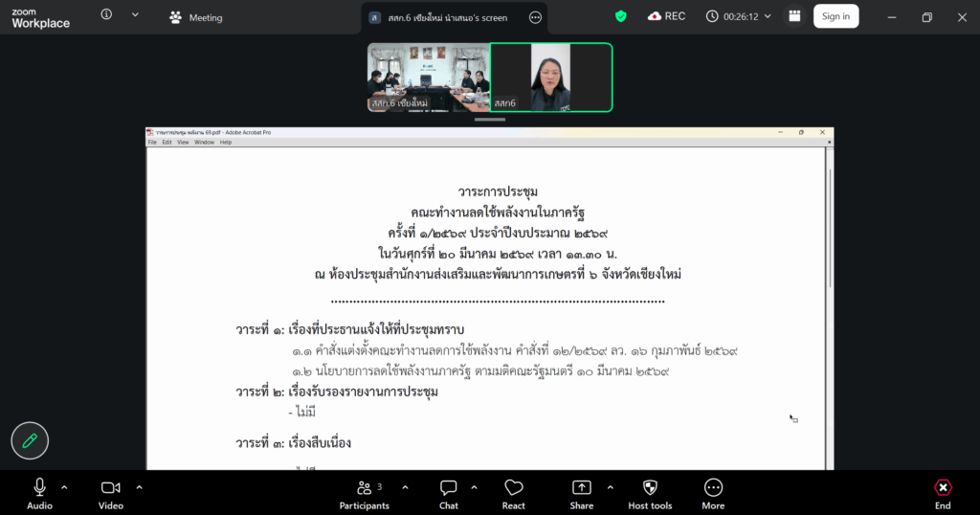This screenshot has width=980, height=515.
Task: Open the Participants list
Action: (x=365, y=493)
